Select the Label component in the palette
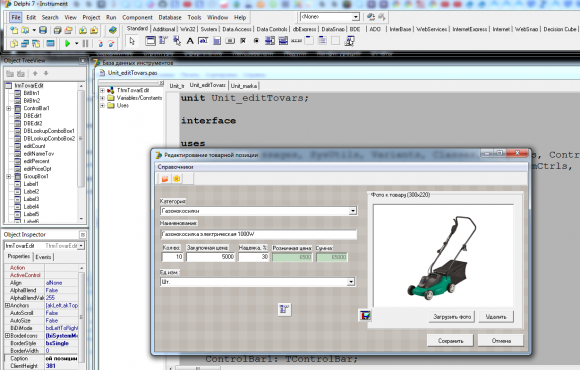This screenshot has width=580, height=370. point(190,41)
